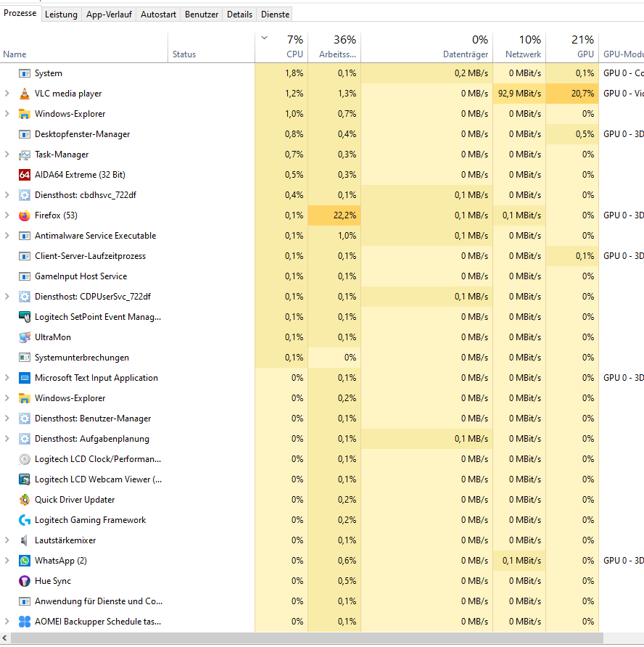
Task: Click the Antimalware Service Executable icon
Action: pyautogui.click(x=25, y=236)
